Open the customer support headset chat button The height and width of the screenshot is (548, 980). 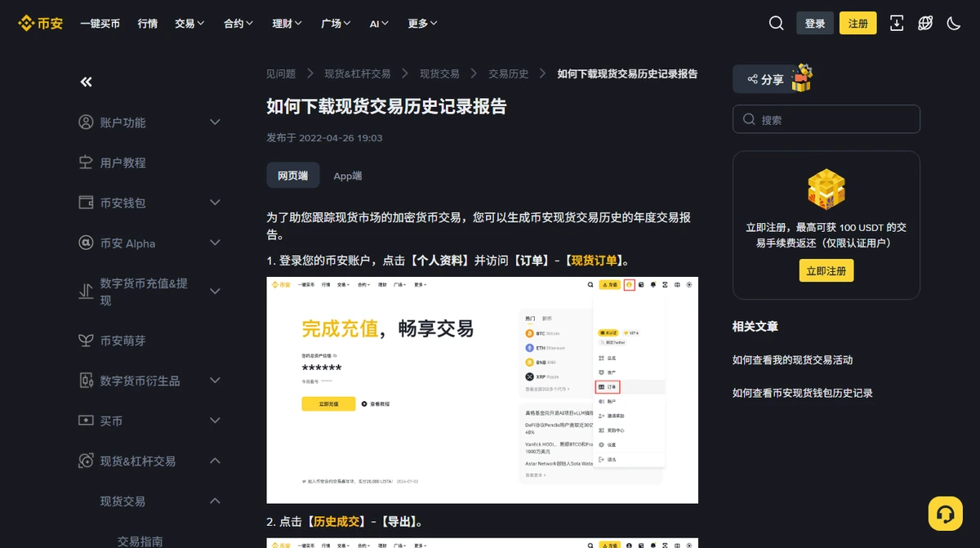pyautogui.click(x=946, y=514)
